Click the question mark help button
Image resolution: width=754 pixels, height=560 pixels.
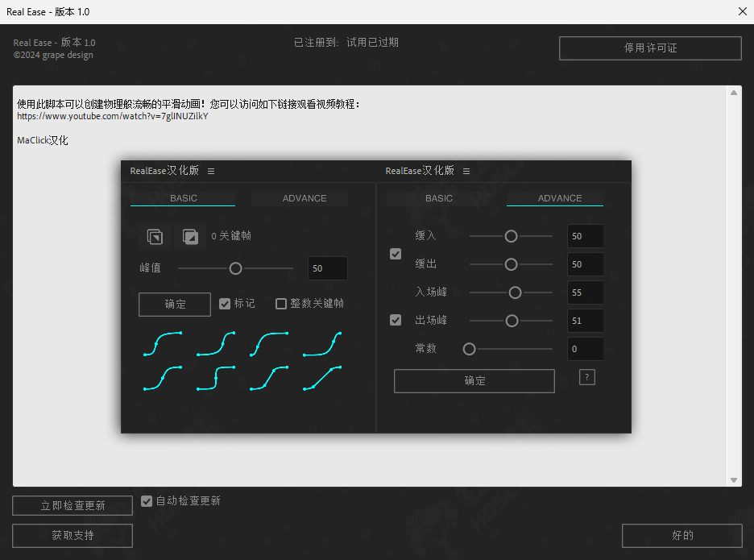[x=587, y=378]
